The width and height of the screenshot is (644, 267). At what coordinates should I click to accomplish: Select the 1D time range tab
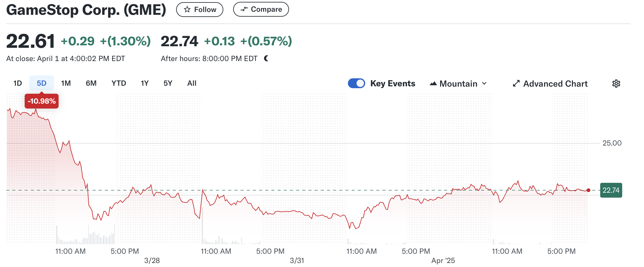click(18, 83)
